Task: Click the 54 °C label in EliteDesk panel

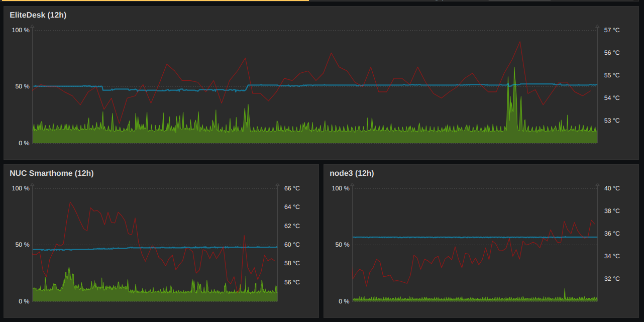Action: pos(612,98)
